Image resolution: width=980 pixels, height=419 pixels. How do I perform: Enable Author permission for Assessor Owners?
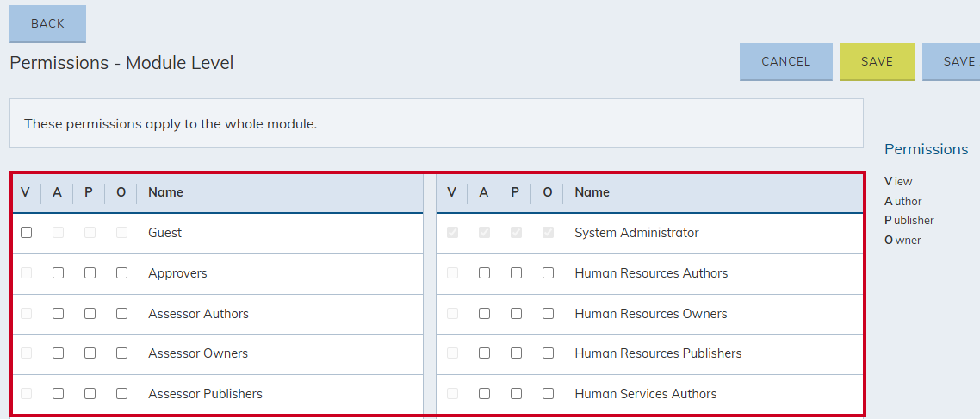pyautogui.click(x=58, y=353)
